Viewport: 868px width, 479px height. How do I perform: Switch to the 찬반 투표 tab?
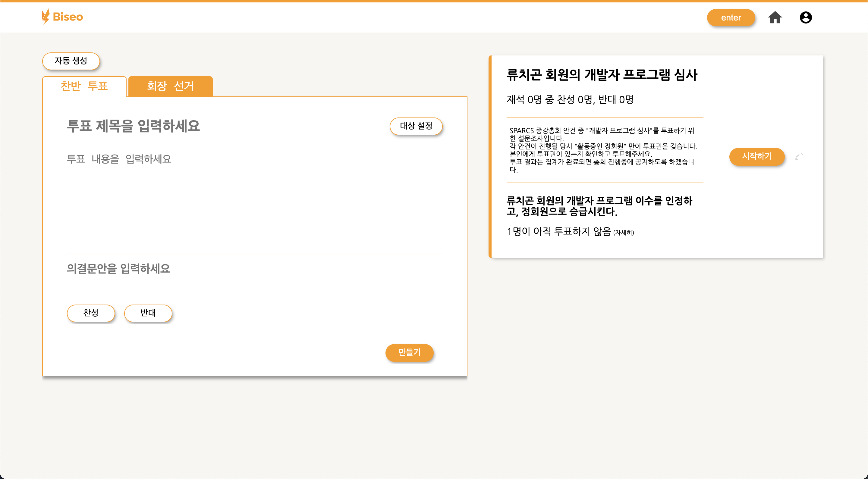click(84, 86)
